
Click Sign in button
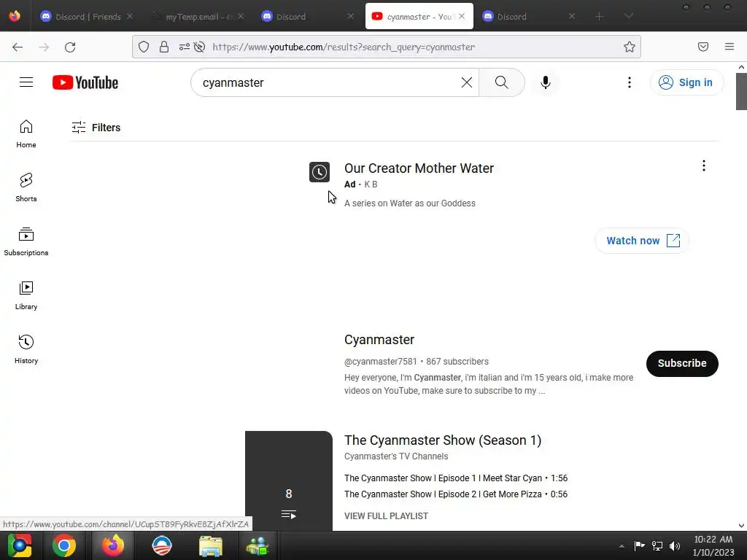pyautogui.click(x=686, y=82)
